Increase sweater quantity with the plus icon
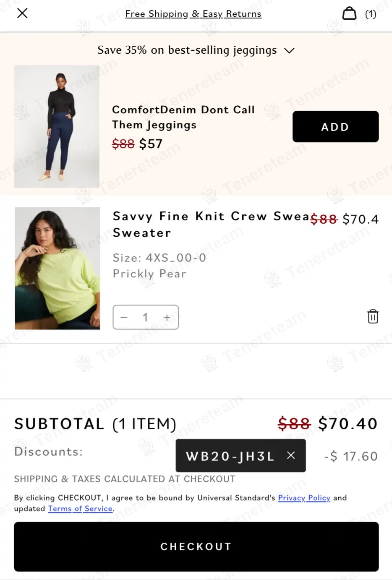The image size is (392, 580). click(167, 317)
